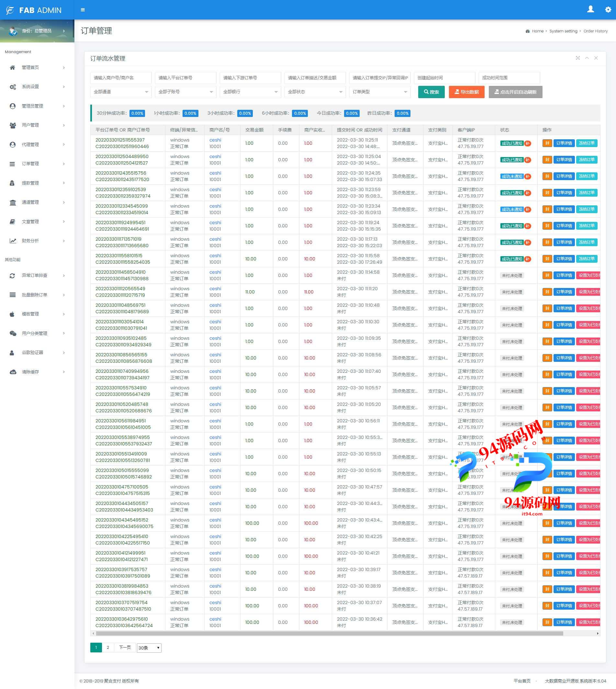Image resolution: width=616 pixels, height=689 pixels.
Task: Click the 创建起始时间 date field
Action: (x=444, y=78)
